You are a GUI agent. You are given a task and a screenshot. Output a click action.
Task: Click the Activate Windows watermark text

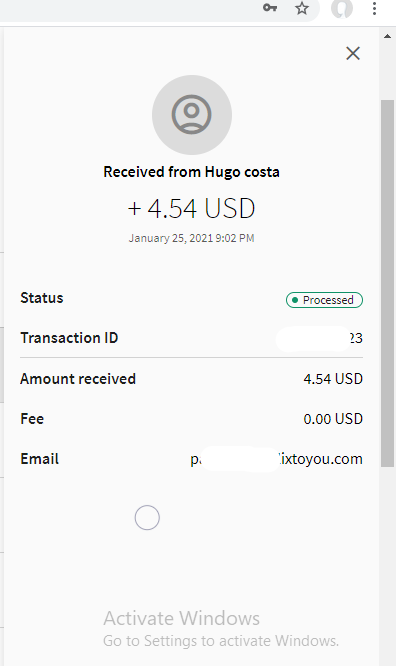point(181,618)
